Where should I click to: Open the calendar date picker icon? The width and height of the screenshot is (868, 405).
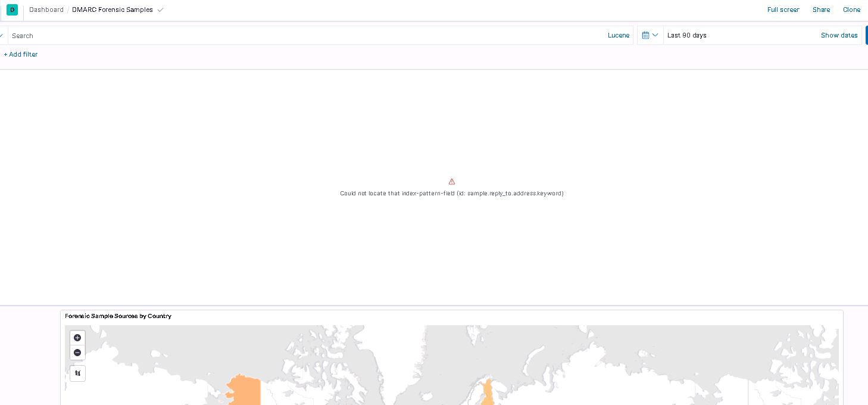pos(646,35)
